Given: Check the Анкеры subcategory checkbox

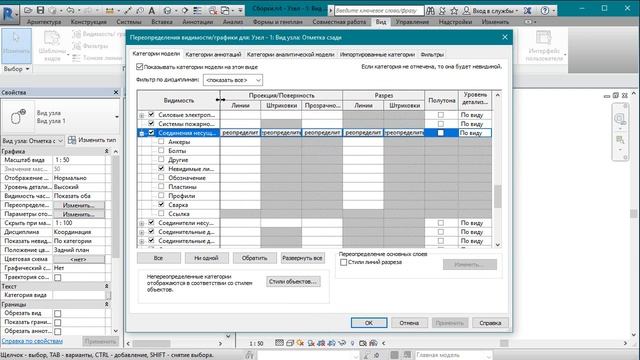Looking at the screenshot, I should (161, 142).
